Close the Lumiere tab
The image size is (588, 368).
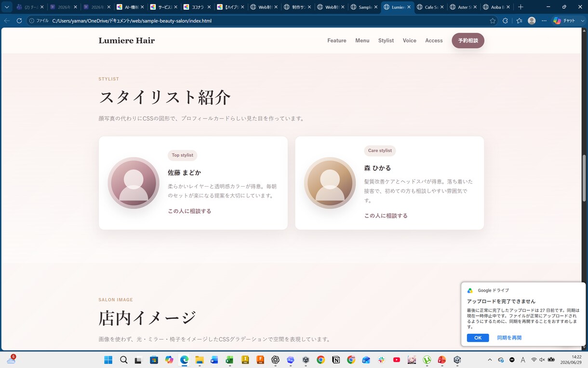pos(409,7)
